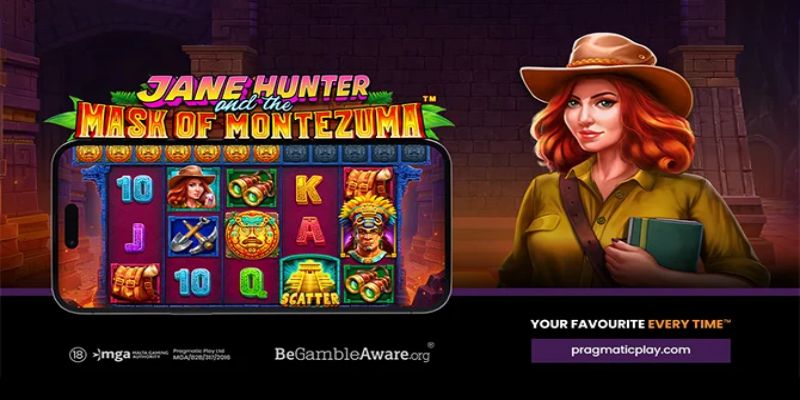Viewport: 800px width, 400px height.
Task: Select the Aztec chief headdress symbol
Action: coord(368,227)
